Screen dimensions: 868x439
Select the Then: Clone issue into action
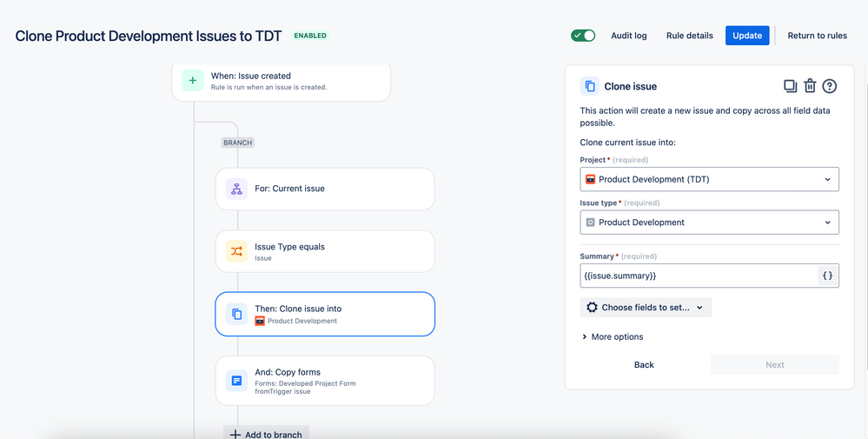325,314
